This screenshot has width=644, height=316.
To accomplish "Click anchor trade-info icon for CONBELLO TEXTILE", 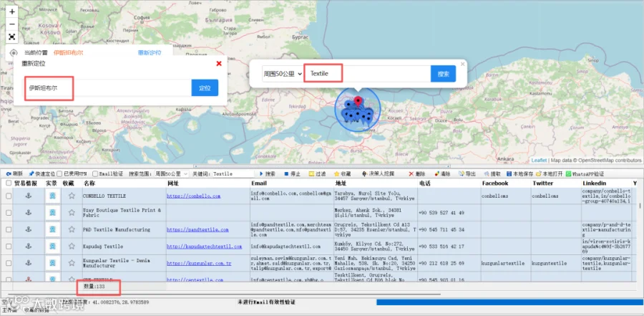I will click(x=29, y=196).
